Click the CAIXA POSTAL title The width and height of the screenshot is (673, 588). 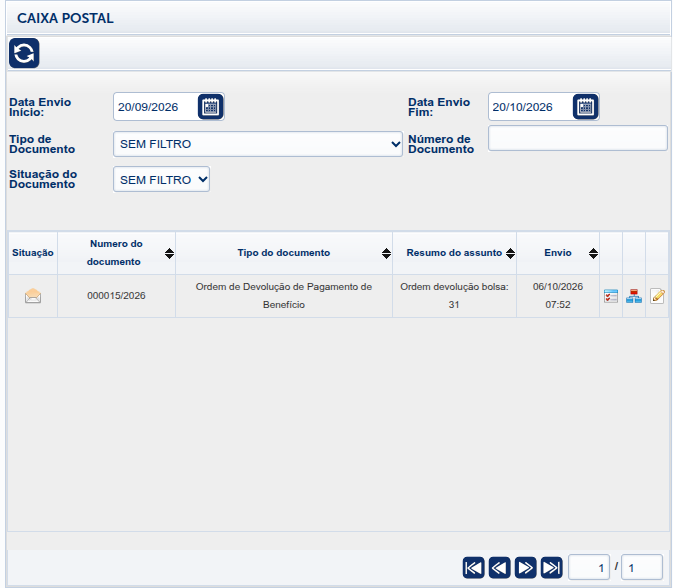click(x=65, y=18)
